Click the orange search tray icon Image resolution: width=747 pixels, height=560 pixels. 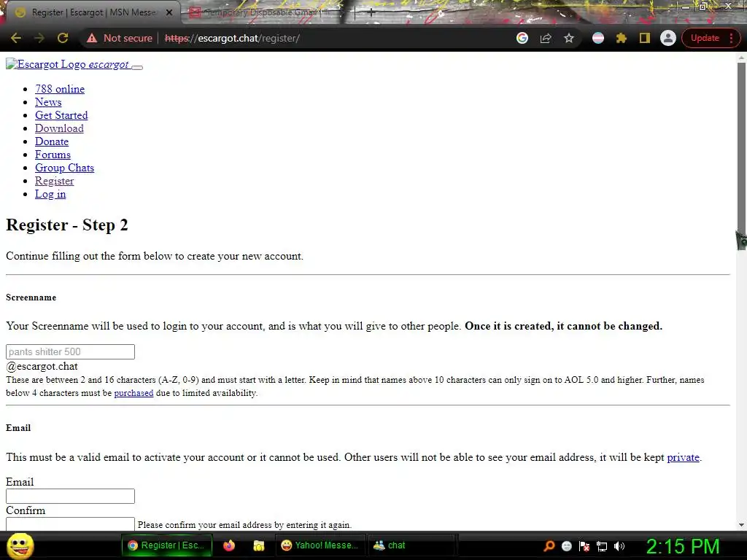click(x=549, y=545)
